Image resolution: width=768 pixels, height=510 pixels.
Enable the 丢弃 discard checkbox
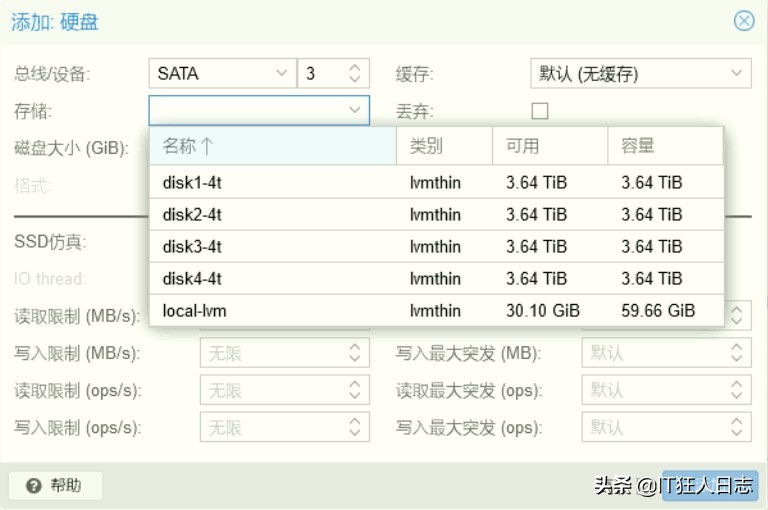[540, 111]
